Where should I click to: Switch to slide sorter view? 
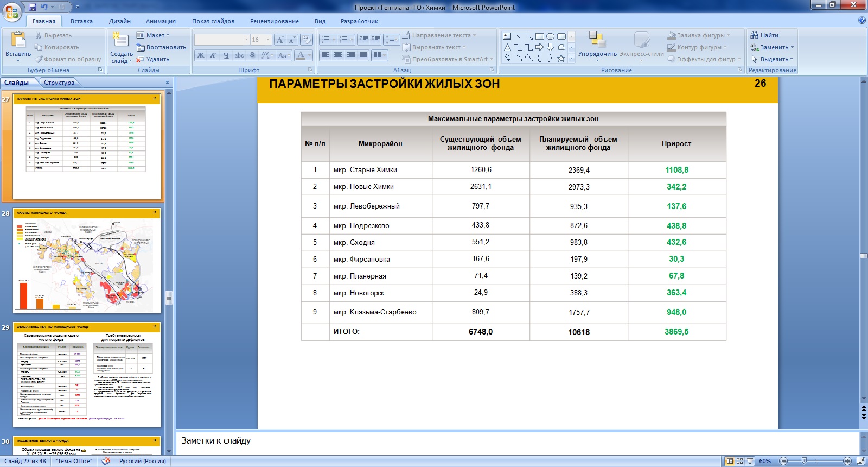point(740,461)
